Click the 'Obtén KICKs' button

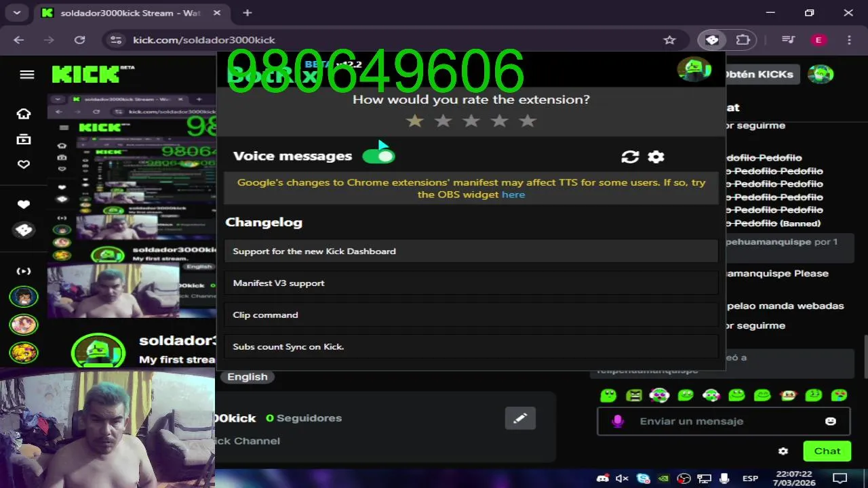click(x=762, y=74)
